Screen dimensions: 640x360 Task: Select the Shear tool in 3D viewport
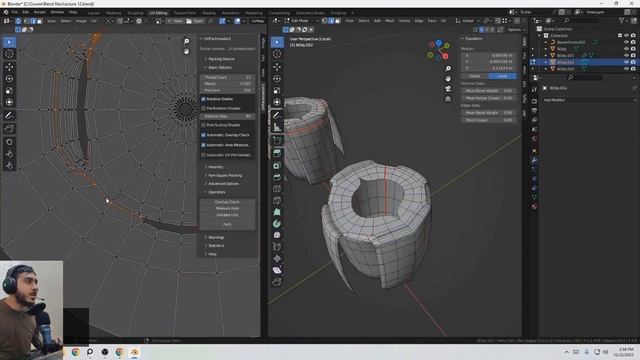(x=277, y=270)
